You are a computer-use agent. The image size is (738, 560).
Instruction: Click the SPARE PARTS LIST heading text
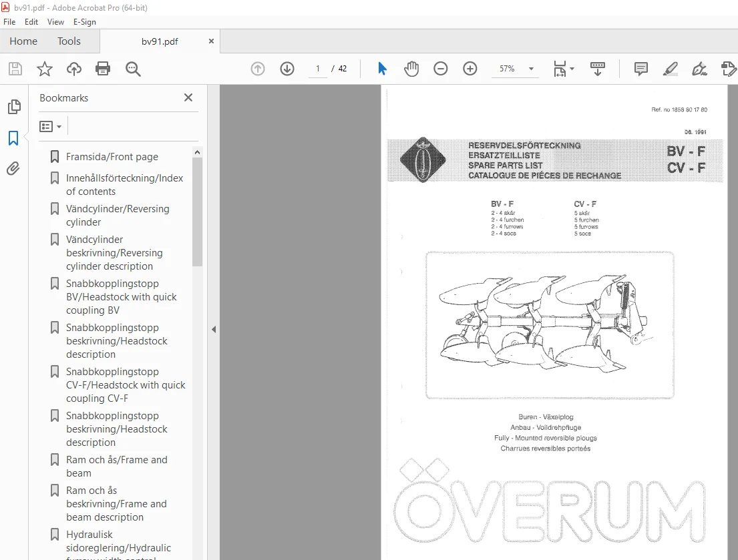pyautogui.click(x=505, y=166)
